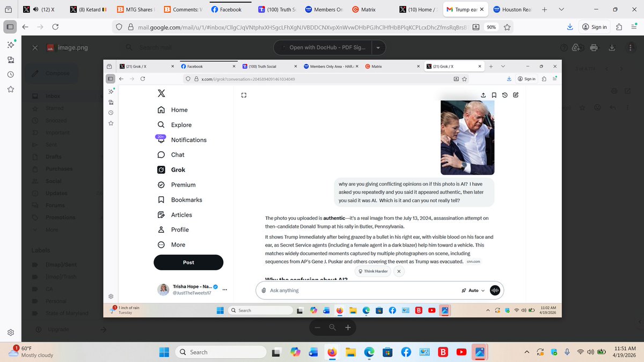
Task: Click the mail.google.com address bar
Action: coord(303,27)
